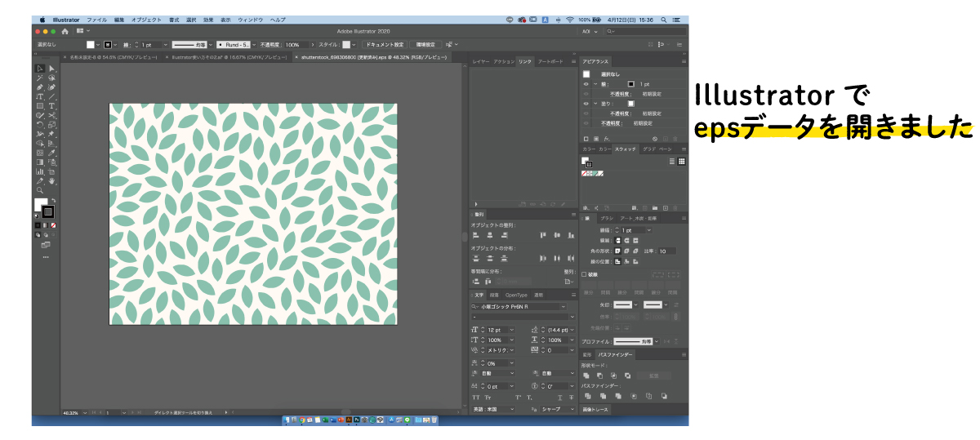The image size is (980, 440).
Task: Select the Hand tool
Action: [51, 181]
